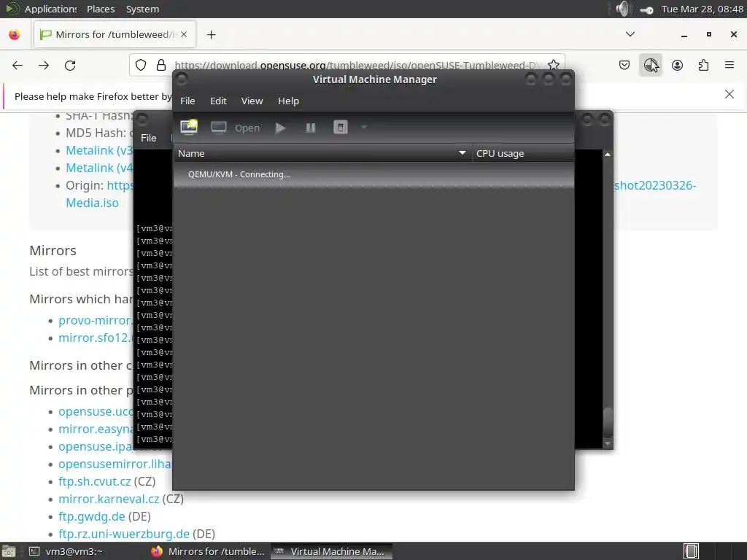Click Firefox back arrow
747x560 pixels.
(x=18, y=65)
